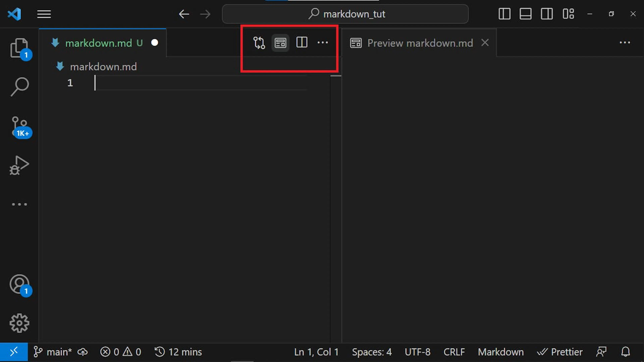Viewport: 644px width, 362px height.
Task: Click the 12 mins time tracker status
Action: coord(178,352)
